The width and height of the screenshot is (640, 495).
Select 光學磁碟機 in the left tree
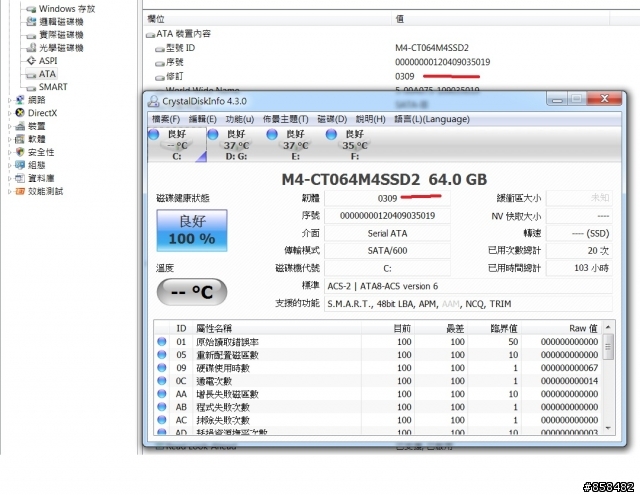(61, 48)
